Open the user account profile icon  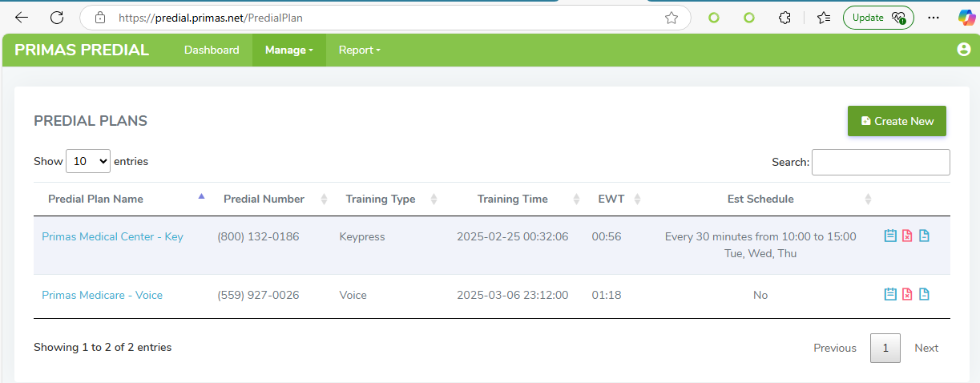coord(963,50)
